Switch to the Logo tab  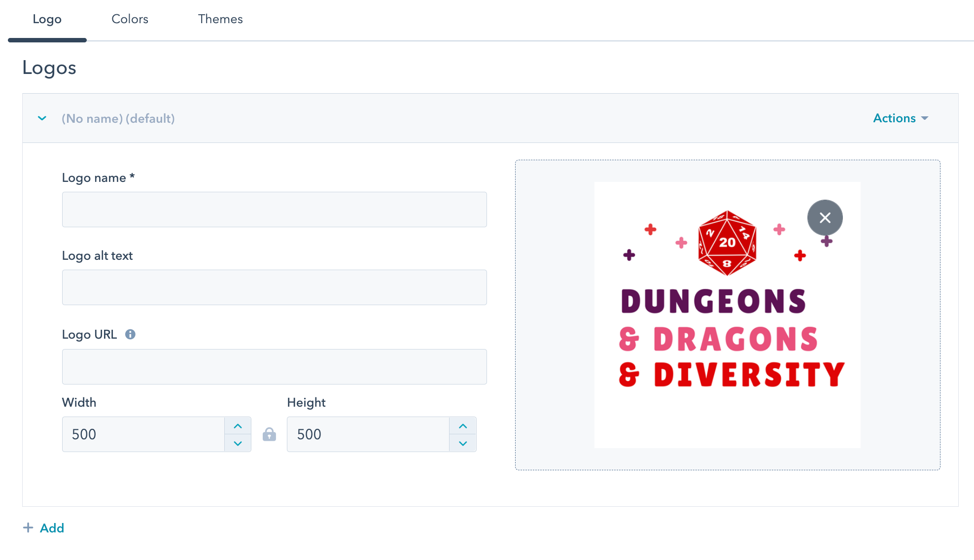point(47,19)
